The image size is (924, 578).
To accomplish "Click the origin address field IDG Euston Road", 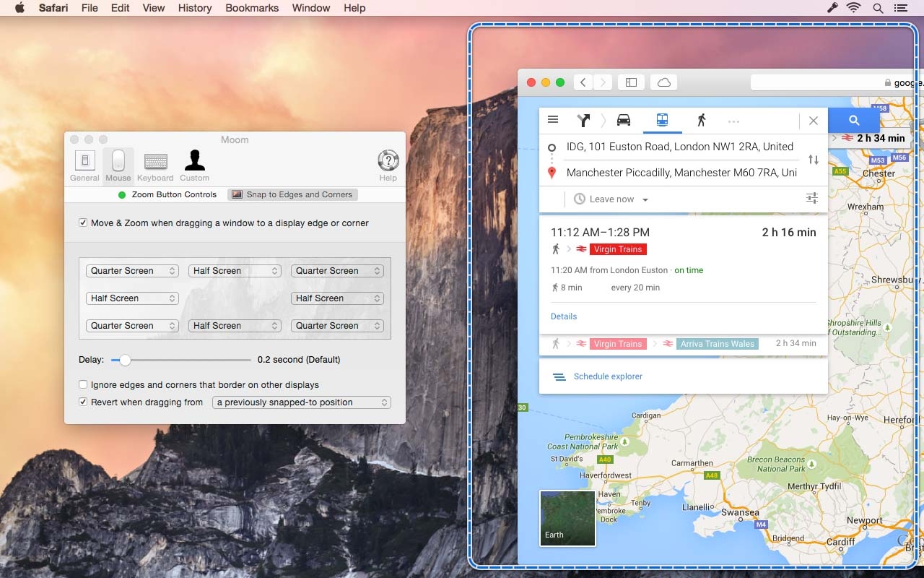I will coord(680,147).
